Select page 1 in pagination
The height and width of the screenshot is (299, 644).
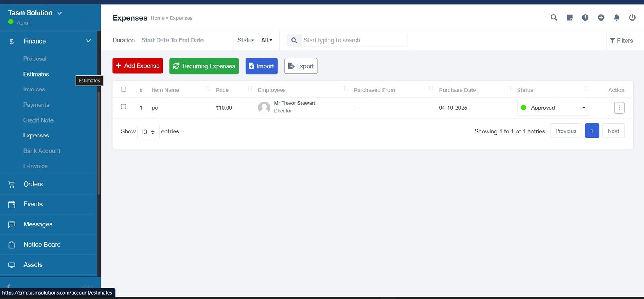tap(592, 131)
